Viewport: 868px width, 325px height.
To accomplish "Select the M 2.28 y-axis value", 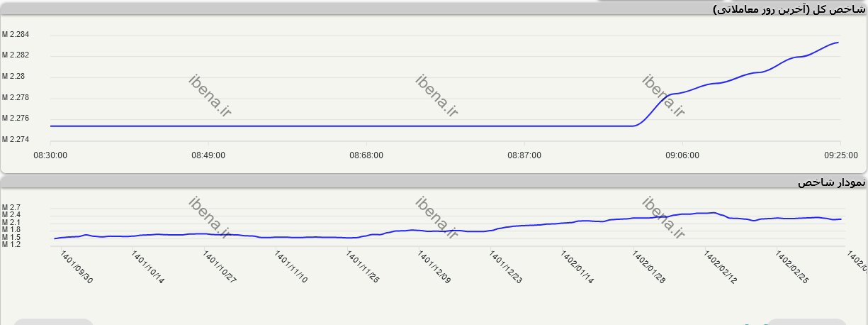I will pos(13,76).
